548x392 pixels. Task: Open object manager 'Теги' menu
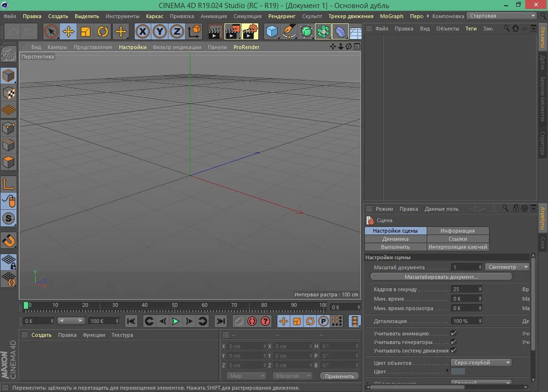(471, 29)
